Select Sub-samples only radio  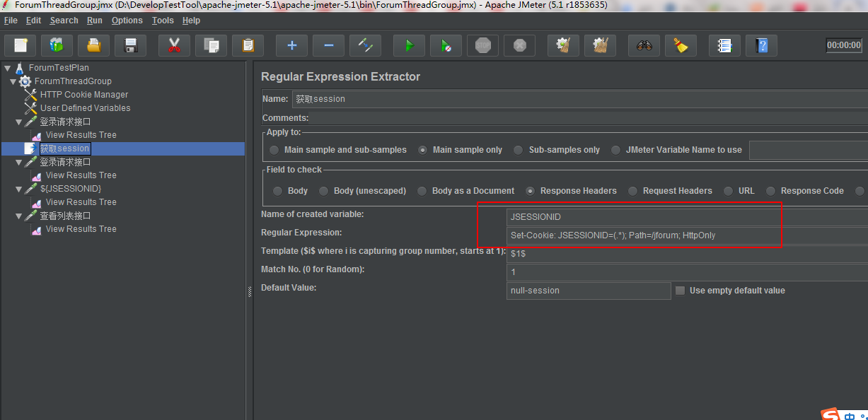pyautogui.click(x=519, y=150)
